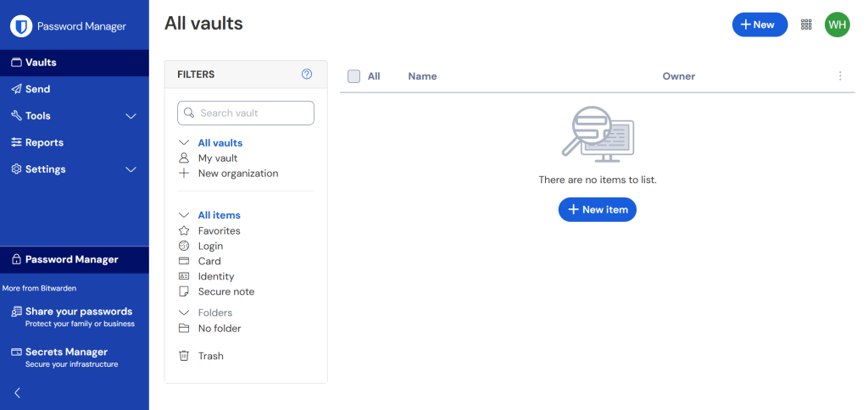Expand the Tools sidebar section
This screenshot has height=410, width=868.
(131, 116)
